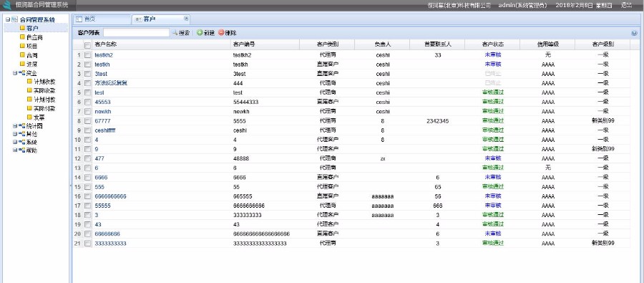
Task: Click the 客户 tab icon
Action: coord(138,19)
